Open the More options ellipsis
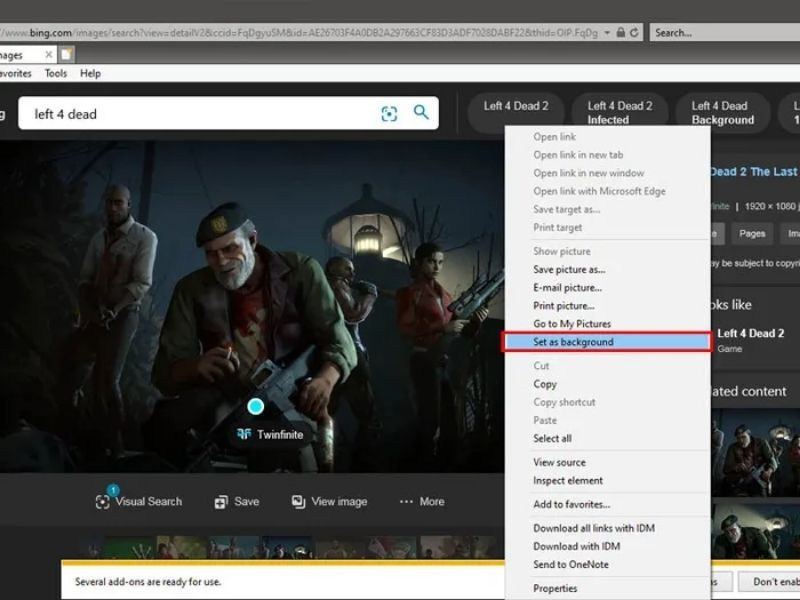 pos(406,502)
